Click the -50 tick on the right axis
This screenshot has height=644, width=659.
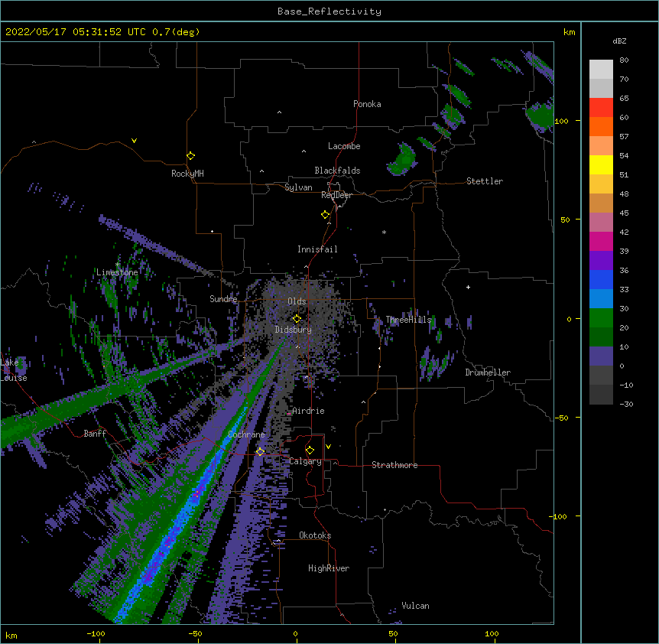point(561,418)
